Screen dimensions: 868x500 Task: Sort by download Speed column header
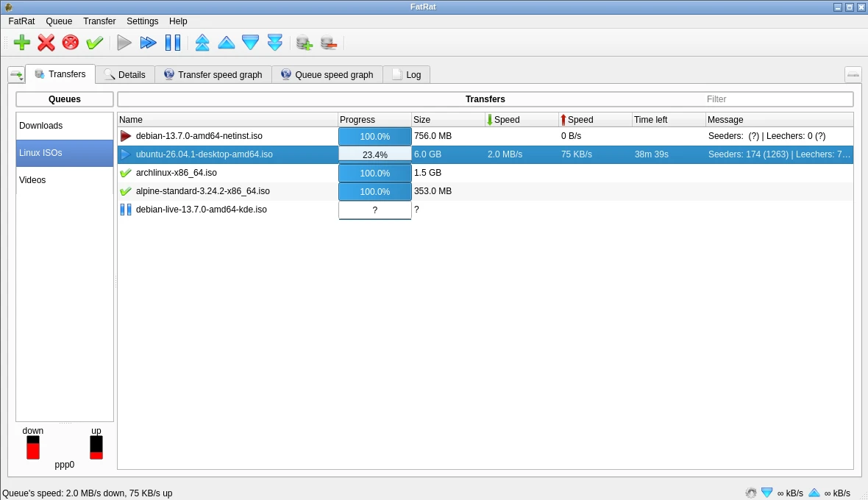[522, 119]
